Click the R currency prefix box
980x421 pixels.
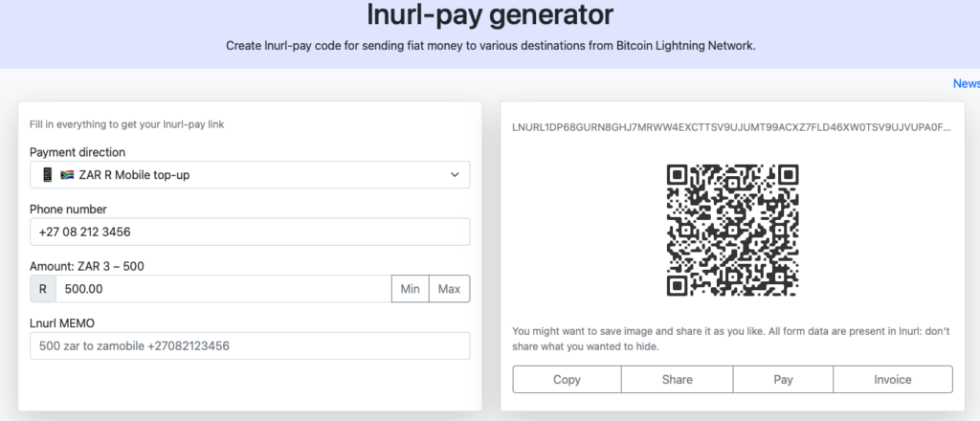(x=43, y=289)
